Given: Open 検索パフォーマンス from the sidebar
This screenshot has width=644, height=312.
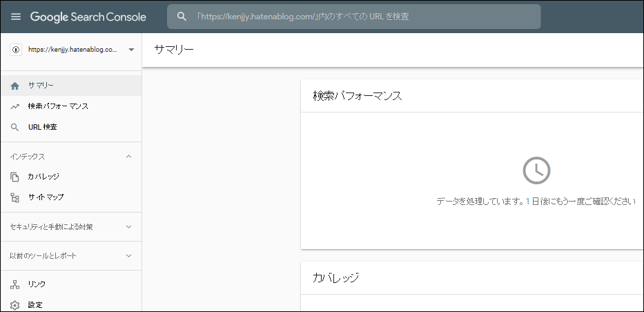Looking at the screenshot, I should tap(71, 106).
